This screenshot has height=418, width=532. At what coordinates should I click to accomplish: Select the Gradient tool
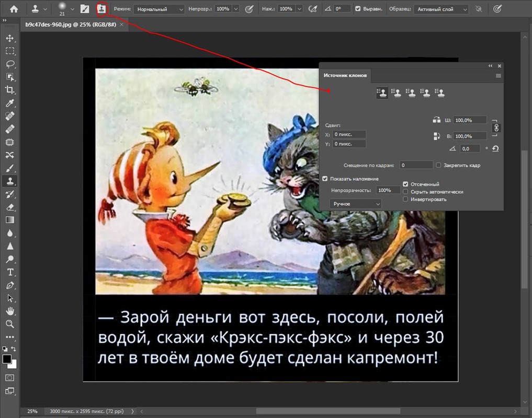[x=10, y=220]
